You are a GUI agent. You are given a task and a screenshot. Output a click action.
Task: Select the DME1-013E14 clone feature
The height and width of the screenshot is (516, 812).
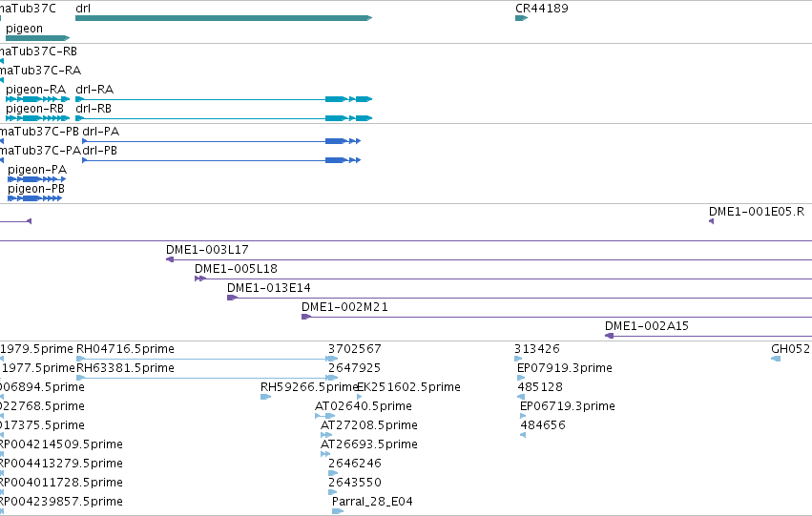pos(519,298)
